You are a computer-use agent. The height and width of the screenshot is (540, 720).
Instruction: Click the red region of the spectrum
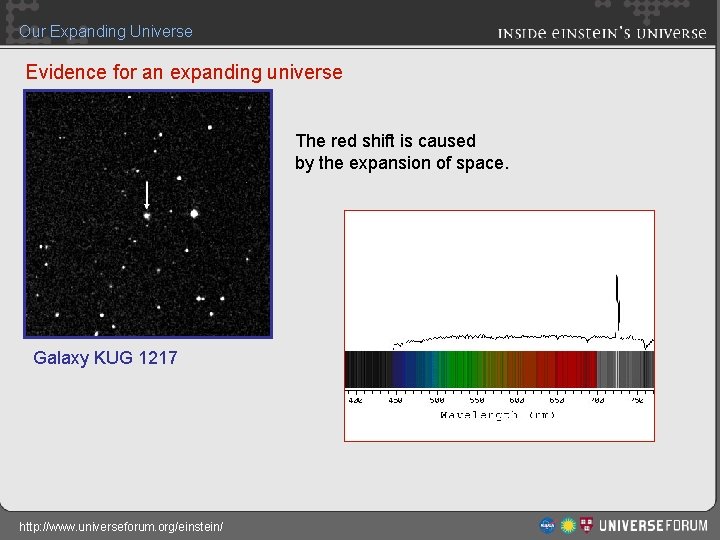tap(567, 370)
